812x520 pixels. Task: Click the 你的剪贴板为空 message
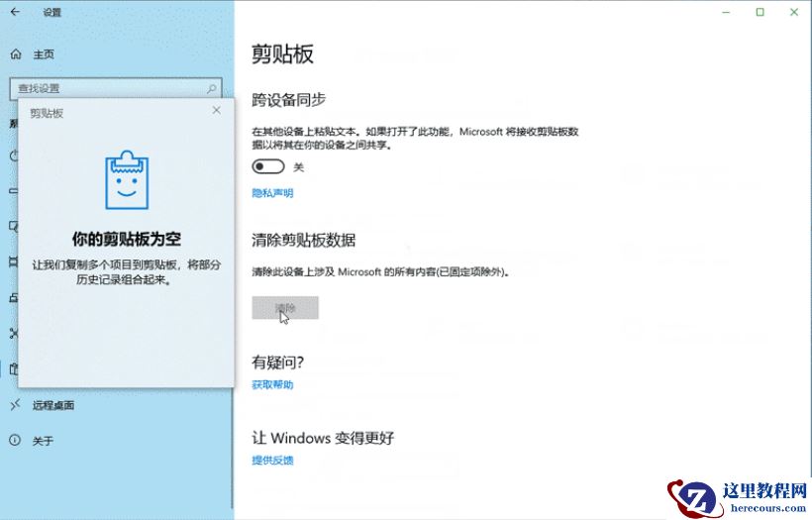127,239
